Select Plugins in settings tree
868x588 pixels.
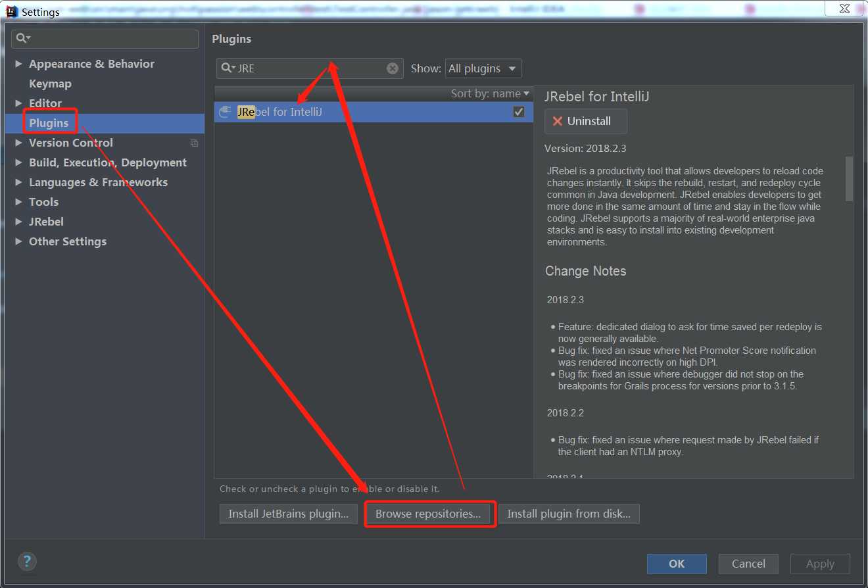[49, 123]
